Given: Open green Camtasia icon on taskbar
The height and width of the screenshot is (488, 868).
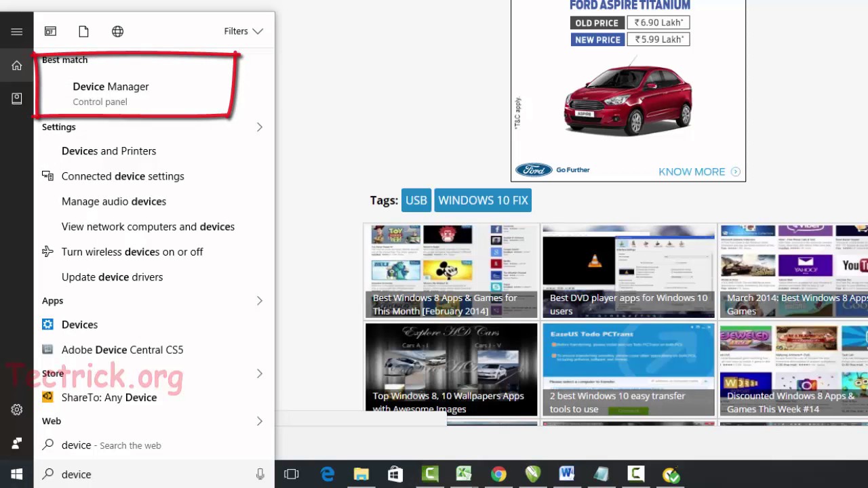Looking at the screenshot, I should 430,474.
